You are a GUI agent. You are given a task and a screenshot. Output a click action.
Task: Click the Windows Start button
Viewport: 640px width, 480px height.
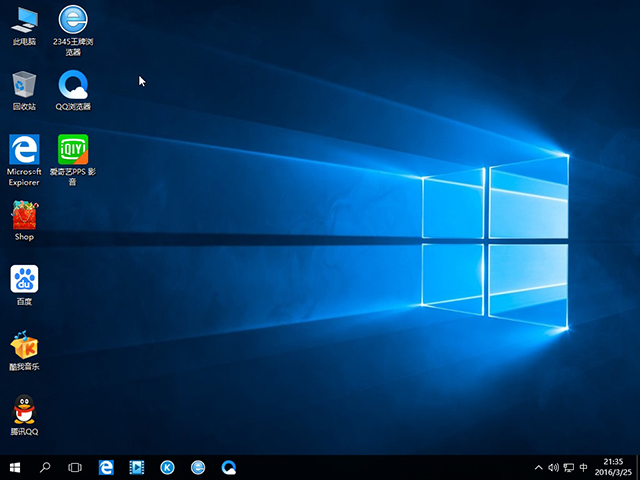point(15,467)
